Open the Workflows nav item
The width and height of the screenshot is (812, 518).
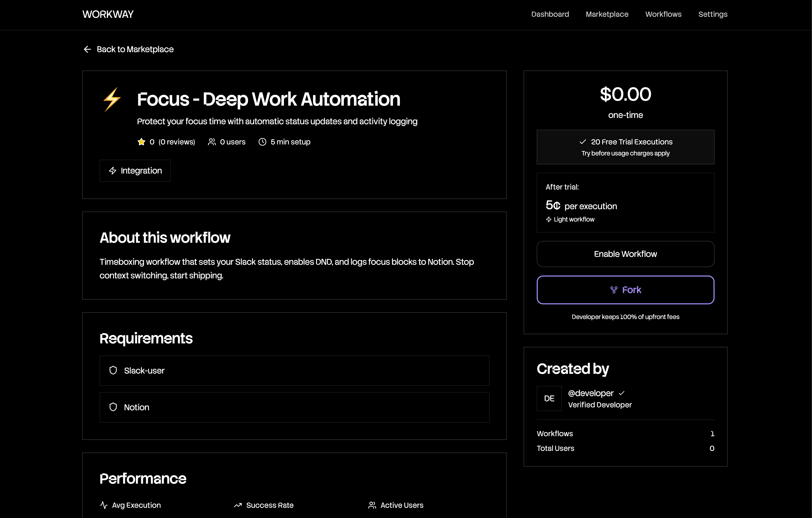[x=663, y=14]
